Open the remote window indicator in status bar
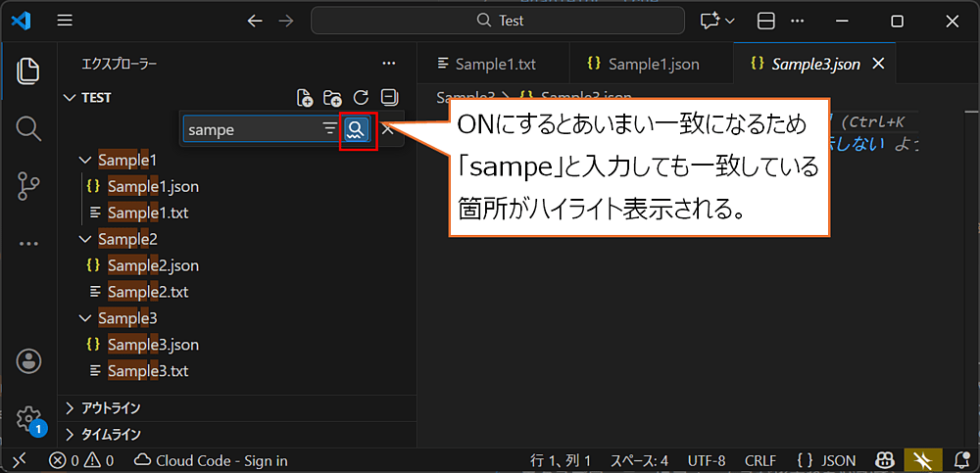The width and height of the screenshot is (980, 473). (20, 460)
